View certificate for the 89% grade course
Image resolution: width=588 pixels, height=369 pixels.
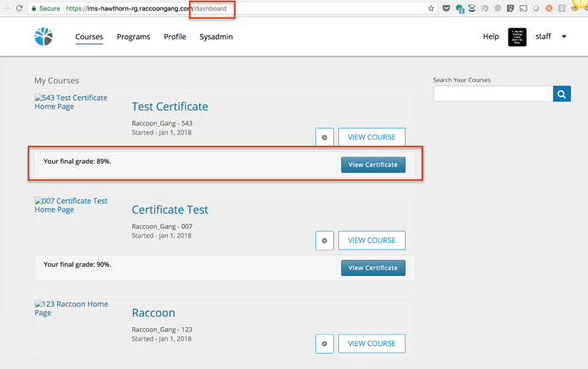[x=372, y=164]
